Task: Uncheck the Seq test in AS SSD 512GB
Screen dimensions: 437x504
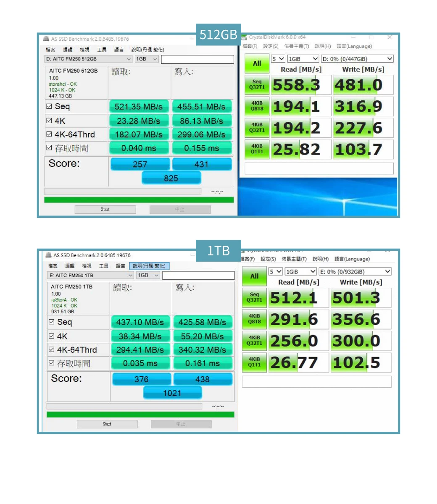Action: pos(49,106)
